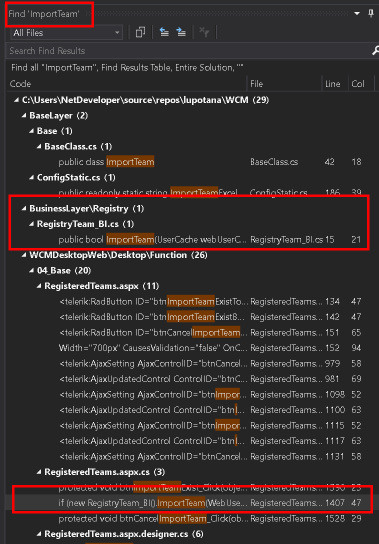Sort by the Col column header
This screenshot has height=544, width=379.
tap(358, 84)
